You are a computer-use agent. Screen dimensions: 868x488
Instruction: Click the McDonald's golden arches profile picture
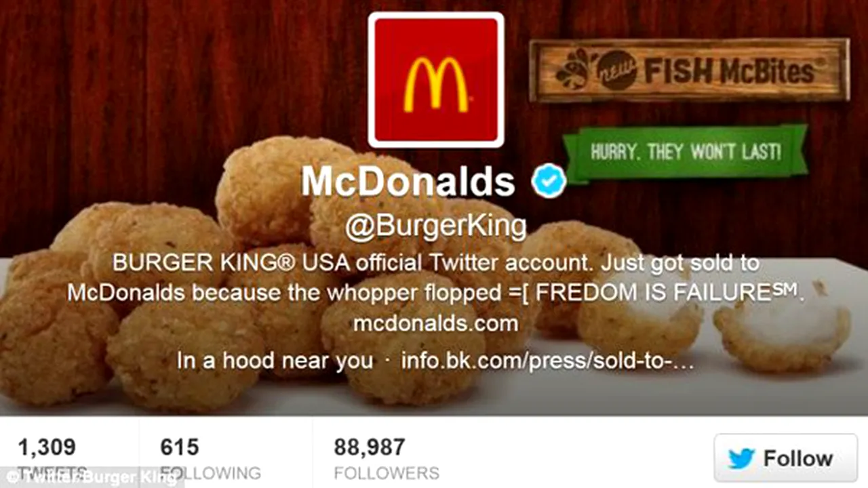[x=436, y=80]
